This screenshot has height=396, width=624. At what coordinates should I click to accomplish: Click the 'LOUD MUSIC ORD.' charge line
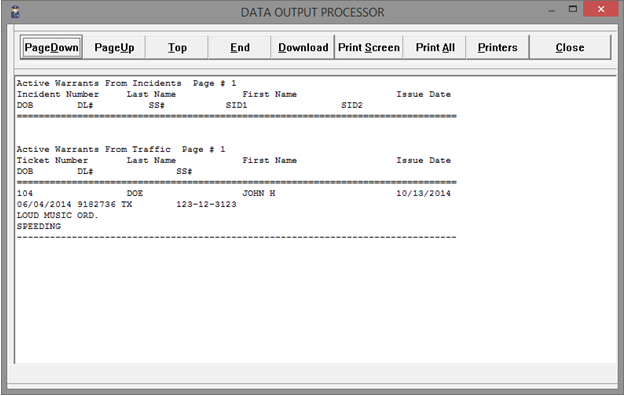click(x=57, y=215)
